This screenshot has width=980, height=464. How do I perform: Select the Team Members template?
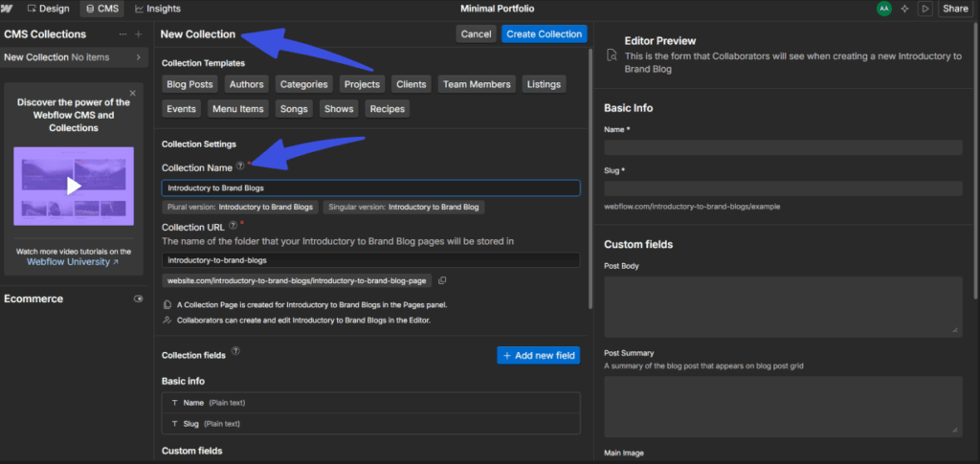click(x=477, y=84)
